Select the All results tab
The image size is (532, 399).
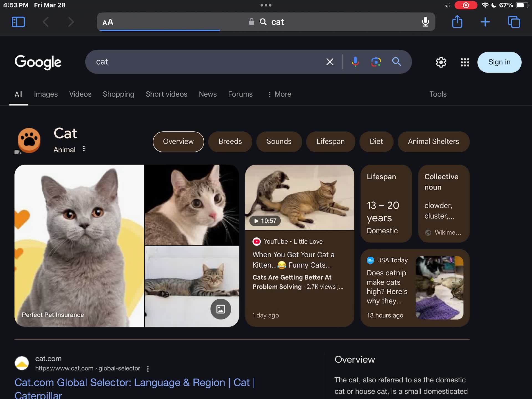pos(19,94)
